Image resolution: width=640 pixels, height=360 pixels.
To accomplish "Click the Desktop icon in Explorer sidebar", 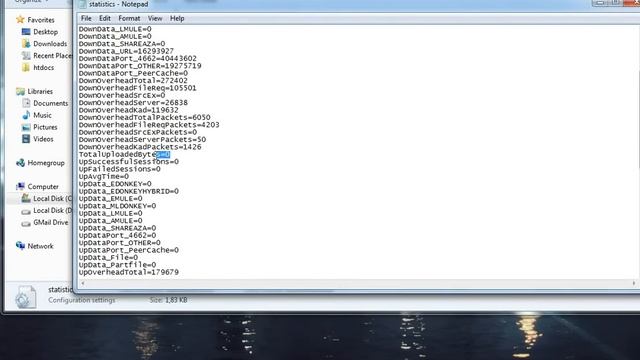I will point(26,31).
